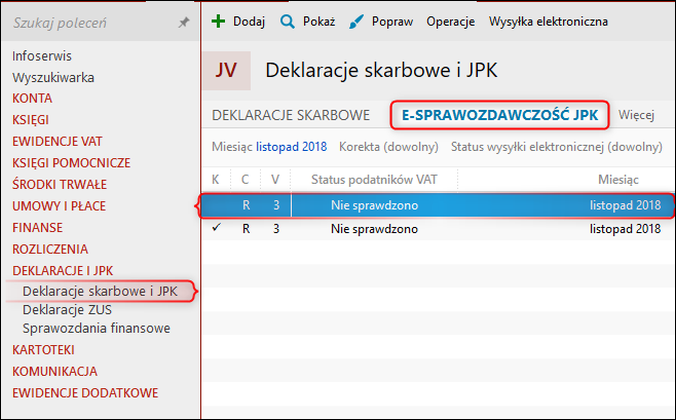This screenshot has width=676, height=420.
Task: Open the Korekta (dowolny) filter
Action: (x=388, y=147)
